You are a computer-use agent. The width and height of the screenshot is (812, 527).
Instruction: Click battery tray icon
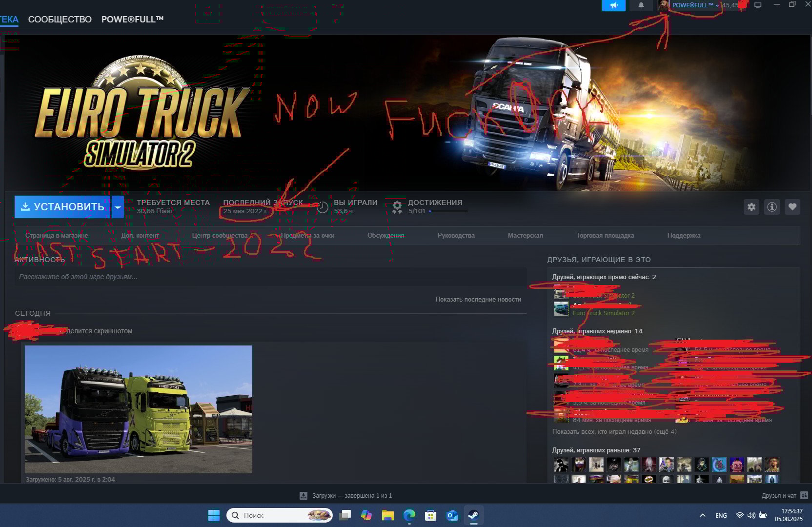pyautogui.click(x=763, y=515)
